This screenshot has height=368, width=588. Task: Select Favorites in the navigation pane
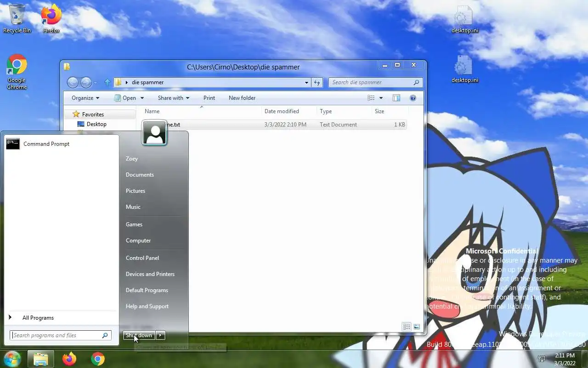tap(93, 115)
